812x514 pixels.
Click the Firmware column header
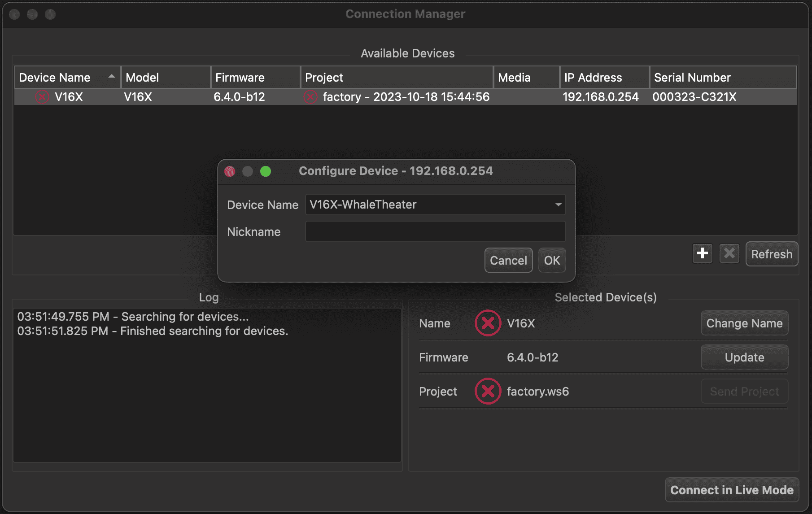click(255, 78)
